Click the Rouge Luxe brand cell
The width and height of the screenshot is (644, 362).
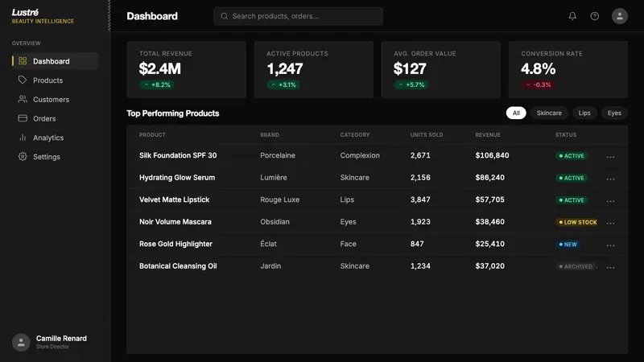279,200
